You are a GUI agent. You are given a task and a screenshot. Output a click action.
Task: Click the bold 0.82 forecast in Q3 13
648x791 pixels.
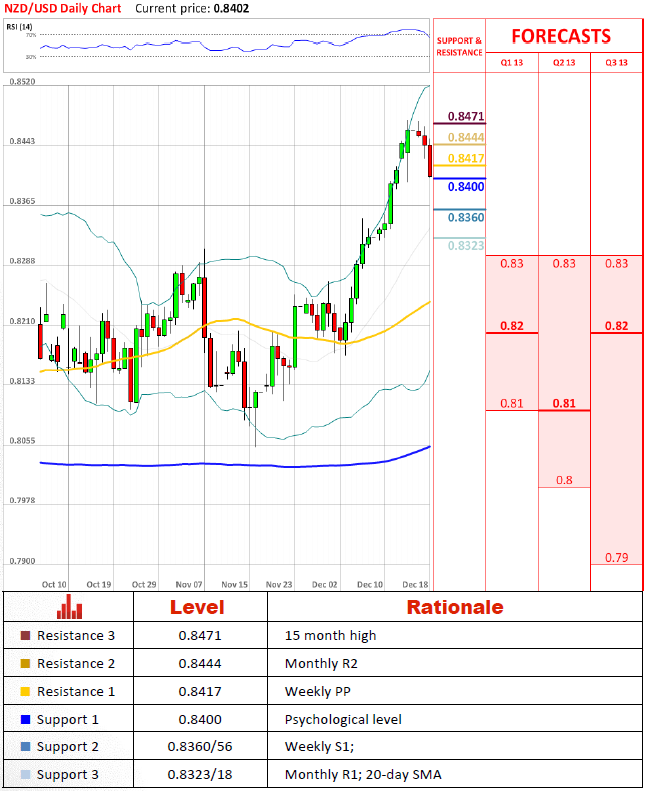tap(617, 326)
